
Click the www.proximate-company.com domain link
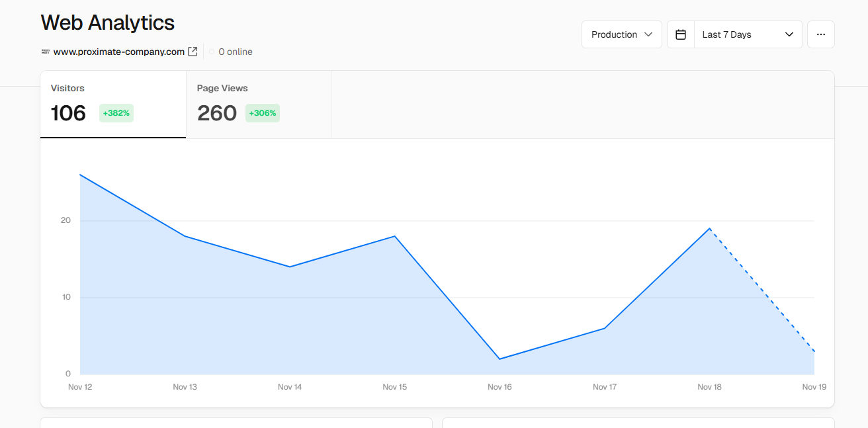[x=118, y=51]
